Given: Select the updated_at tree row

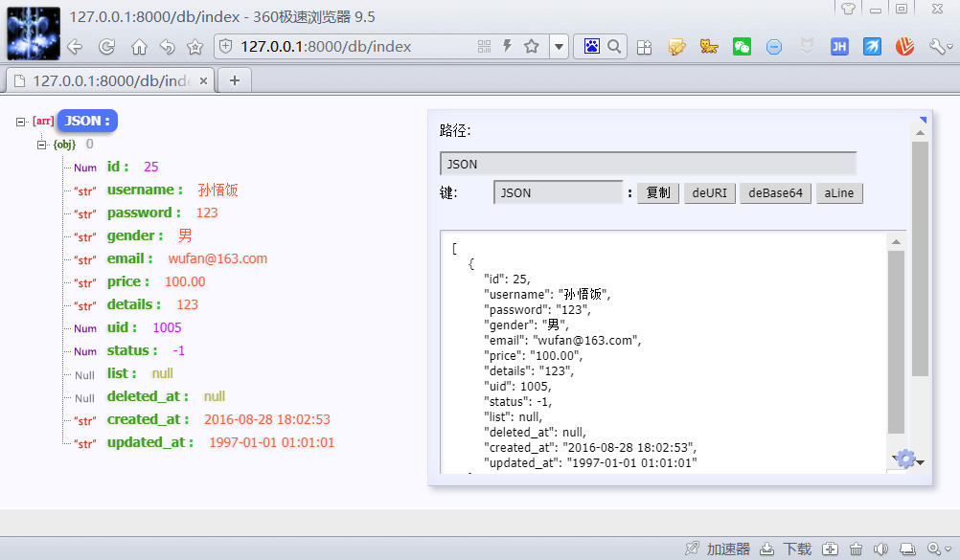Looking at the screenshot, I should click(x=204, y=442).
